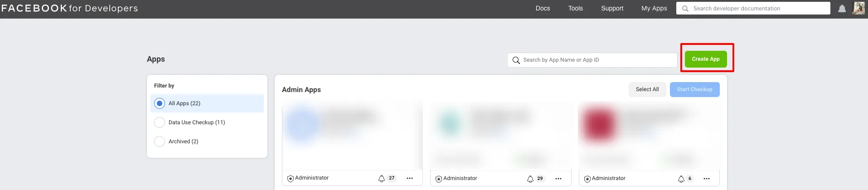Click the red blurred app thumbnail
Viewport: 868px width, 190px height.
tap(600, 124)
